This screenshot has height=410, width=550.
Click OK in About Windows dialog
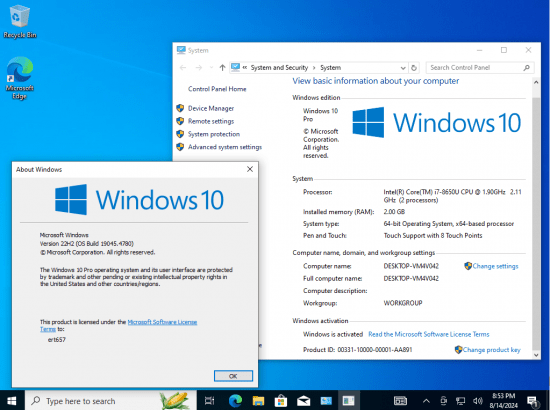(x=233, y=376)
